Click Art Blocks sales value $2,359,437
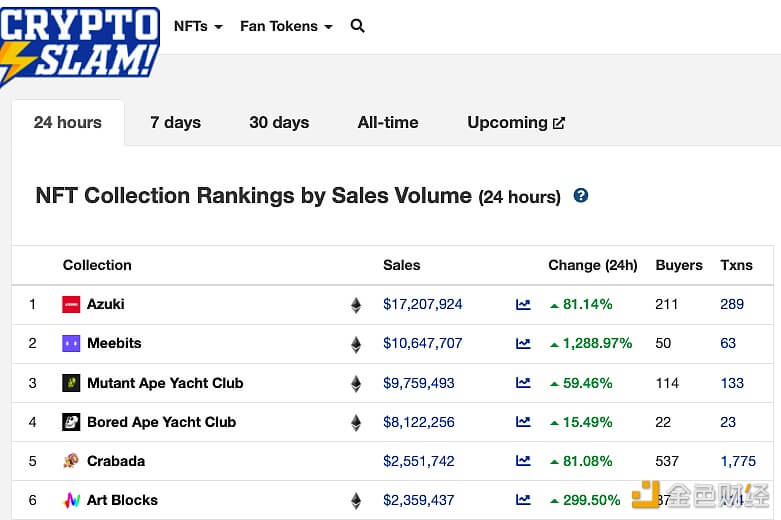Screen dimensions: 781x520 [x=418, y=500]
